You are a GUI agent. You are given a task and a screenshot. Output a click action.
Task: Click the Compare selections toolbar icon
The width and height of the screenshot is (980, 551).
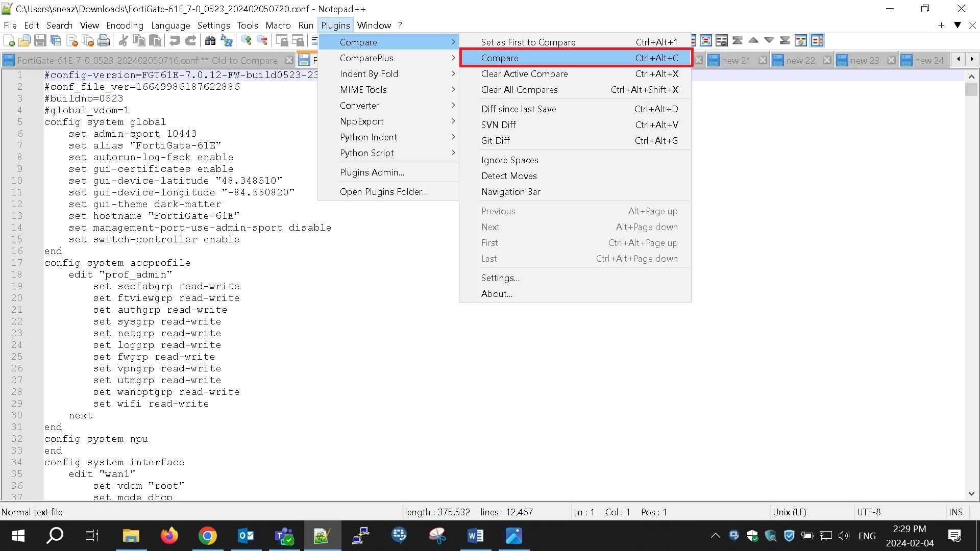coord(706,41)
